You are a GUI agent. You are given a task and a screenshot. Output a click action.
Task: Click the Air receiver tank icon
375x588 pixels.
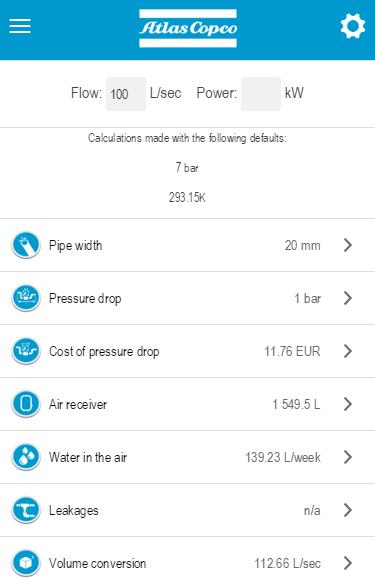[26, 404]
